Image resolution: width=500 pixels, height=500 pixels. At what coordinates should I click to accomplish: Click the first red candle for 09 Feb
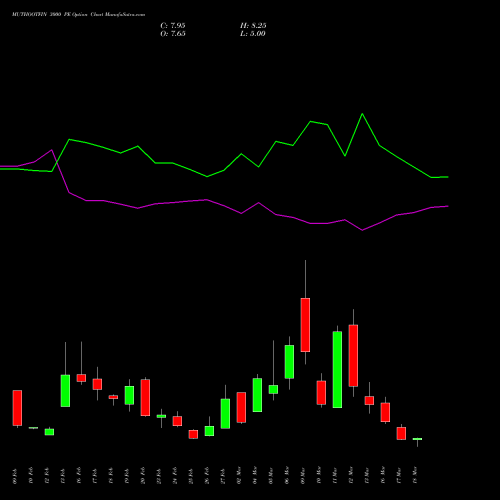coord(17,408)
